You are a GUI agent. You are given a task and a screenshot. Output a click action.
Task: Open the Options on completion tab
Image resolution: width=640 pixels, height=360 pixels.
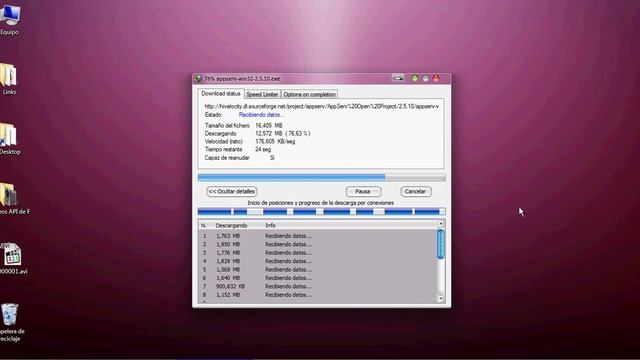click(309, 94)
